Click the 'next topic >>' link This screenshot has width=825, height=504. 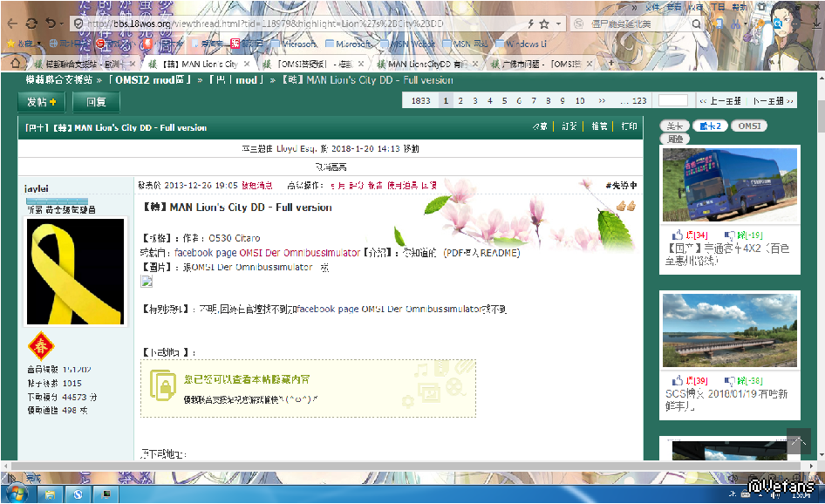773,101
